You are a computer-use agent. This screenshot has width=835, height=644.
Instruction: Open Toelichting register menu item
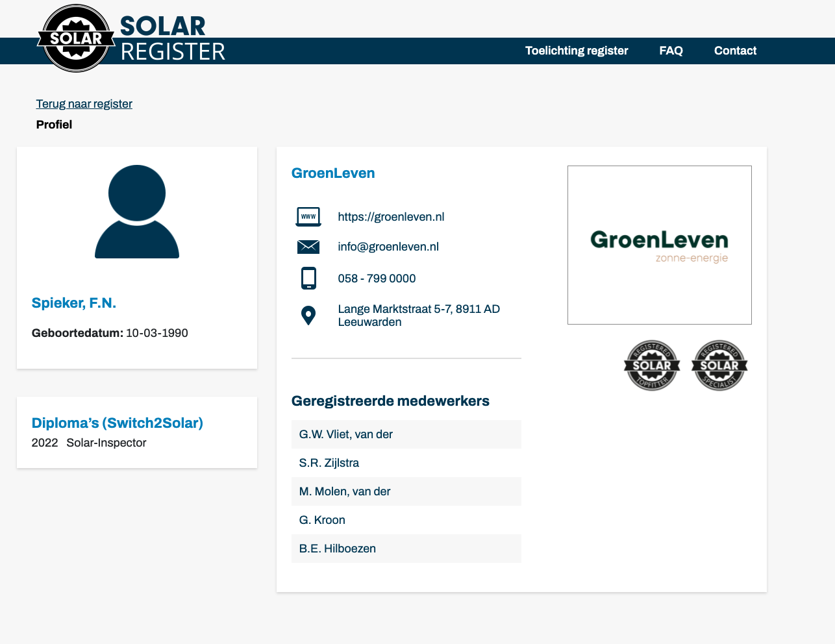(x=577, y=51)
